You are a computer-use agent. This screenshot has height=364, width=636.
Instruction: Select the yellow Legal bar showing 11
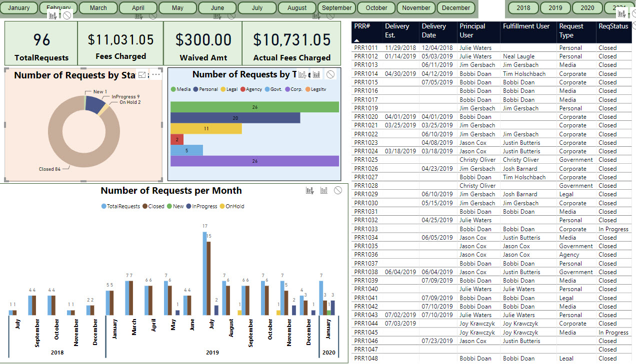coord(206,129)
